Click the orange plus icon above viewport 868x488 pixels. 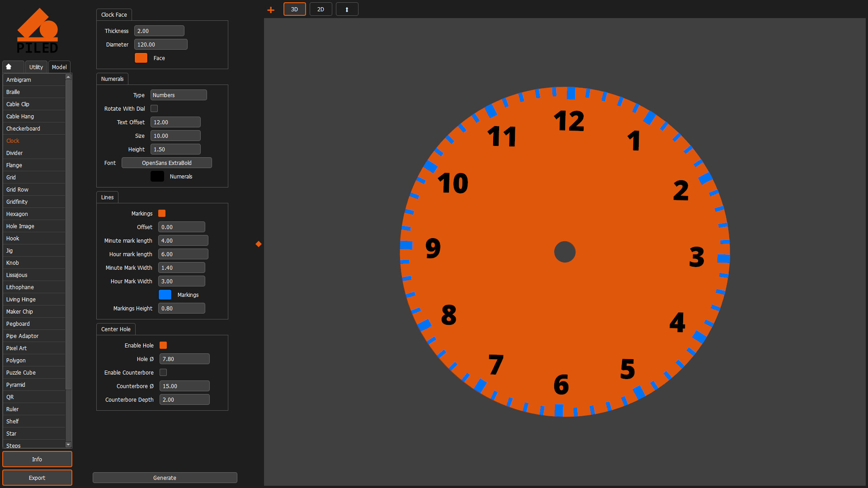270,9
